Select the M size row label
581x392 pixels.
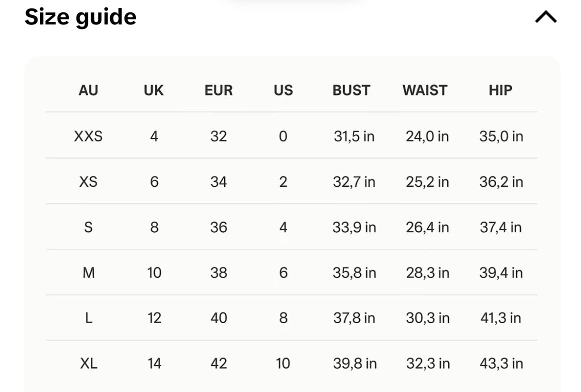click(x=88, y=273)
